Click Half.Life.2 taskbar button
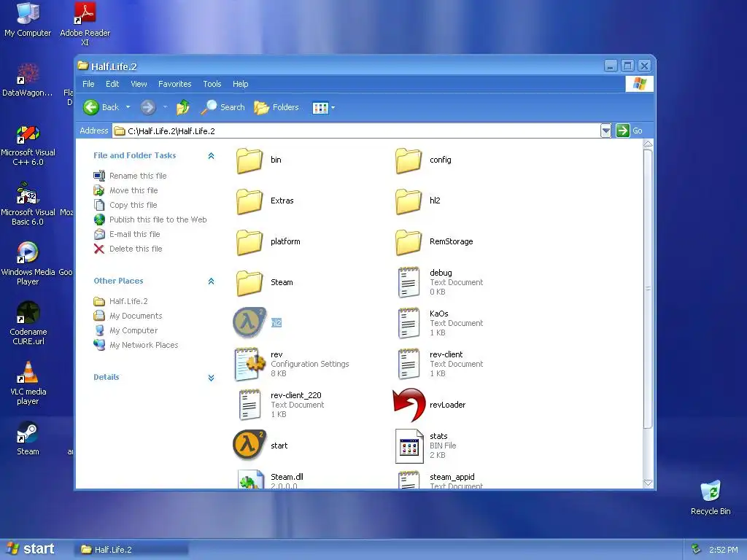This screenshot has height=560, width=747. [x=131, y=550]
